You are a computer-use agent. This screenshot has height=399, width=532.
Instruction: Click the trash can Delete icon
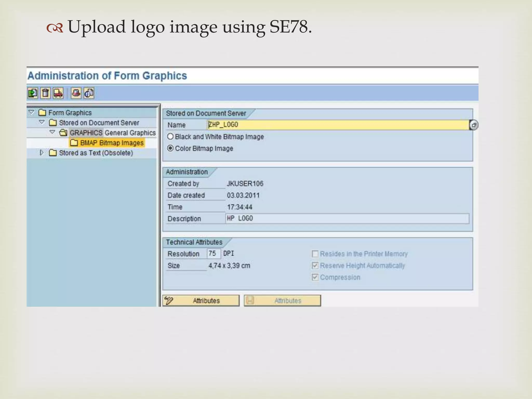[46, 93]
